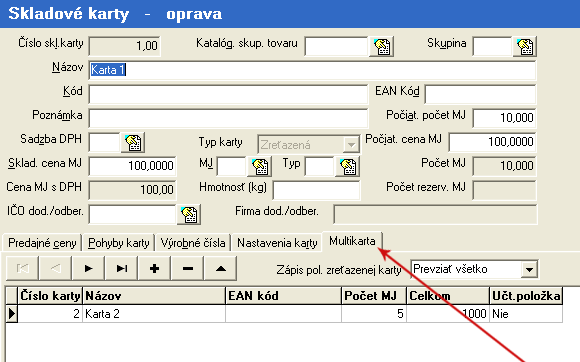Switch to the Predajné ceny tab

pyautogui.click(x=42, y=243)
